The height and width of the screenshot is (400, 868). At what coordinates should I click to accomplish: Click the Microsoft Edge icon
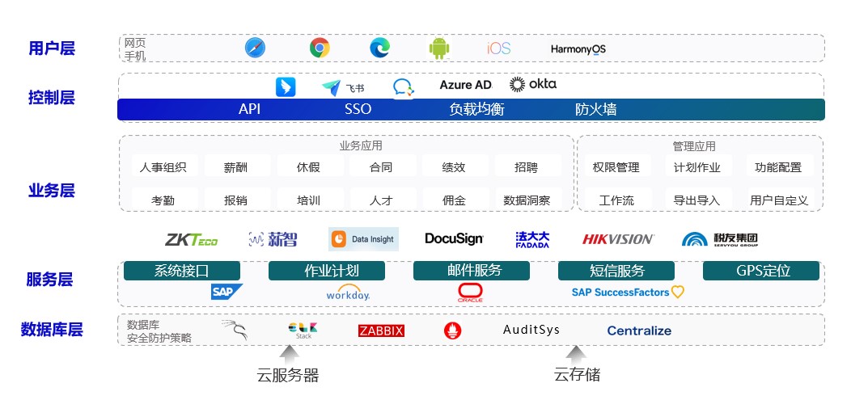pyautogui.click(x=379, y=48)
